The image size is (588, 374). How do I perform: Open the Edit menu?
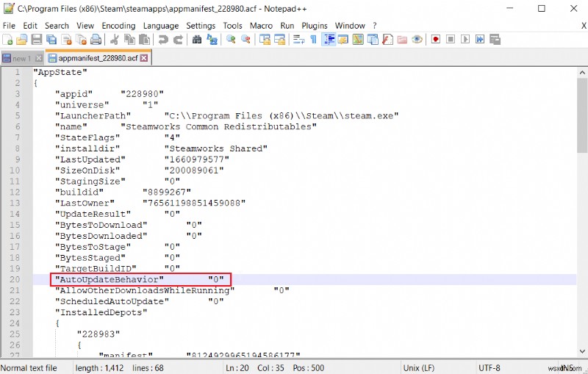pyautogui.click(x=30, y=26)
